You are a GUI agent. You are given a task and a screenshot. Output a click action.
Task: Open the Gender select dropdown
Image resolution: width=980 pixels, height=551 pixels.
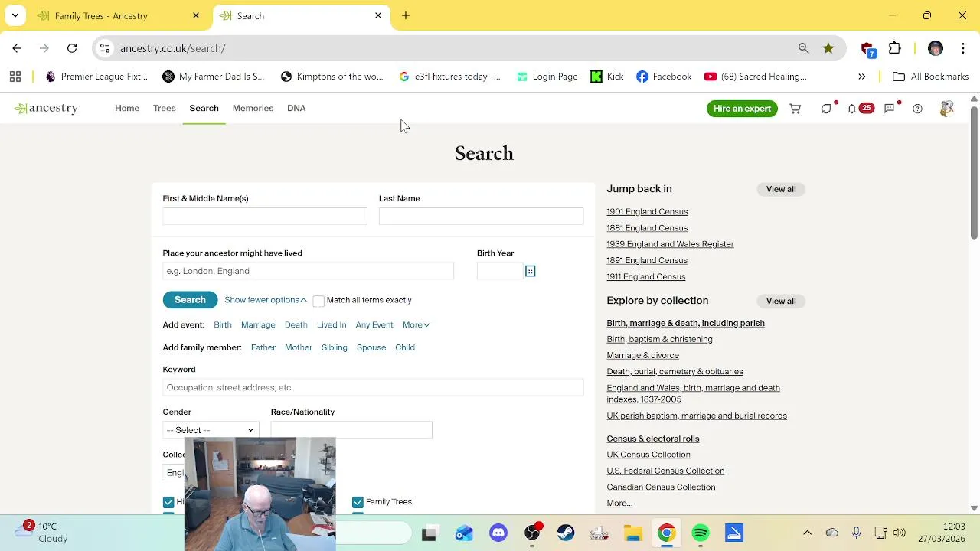point(211,430)
